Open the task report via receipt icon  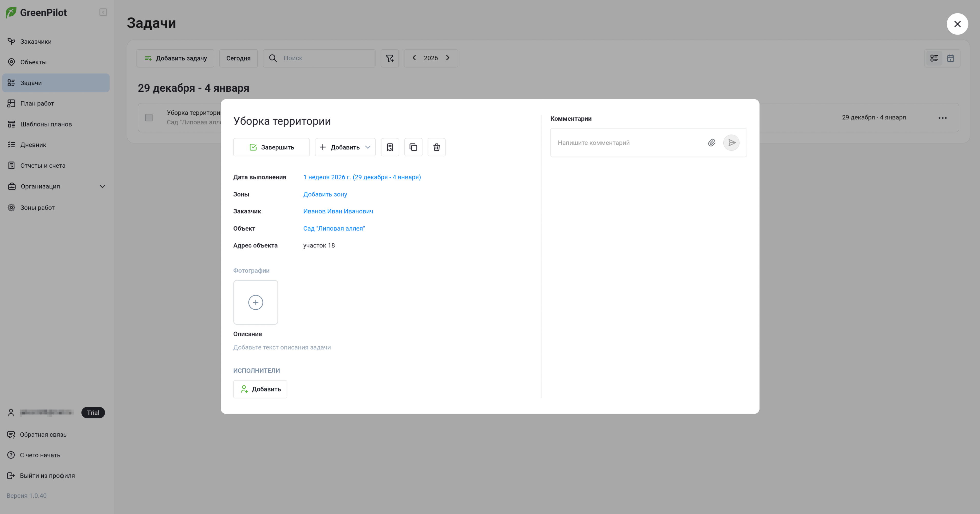click(x=390, y=147)
